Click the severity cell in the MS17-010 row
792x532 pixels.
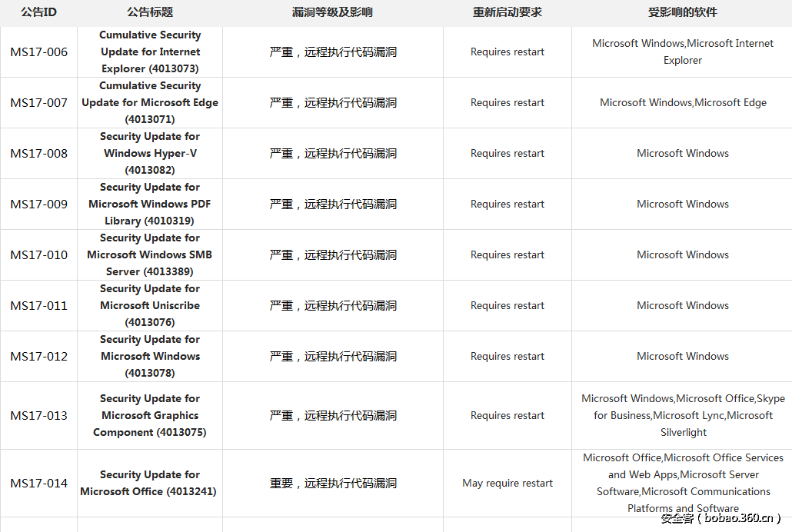(x=333, y=254)
